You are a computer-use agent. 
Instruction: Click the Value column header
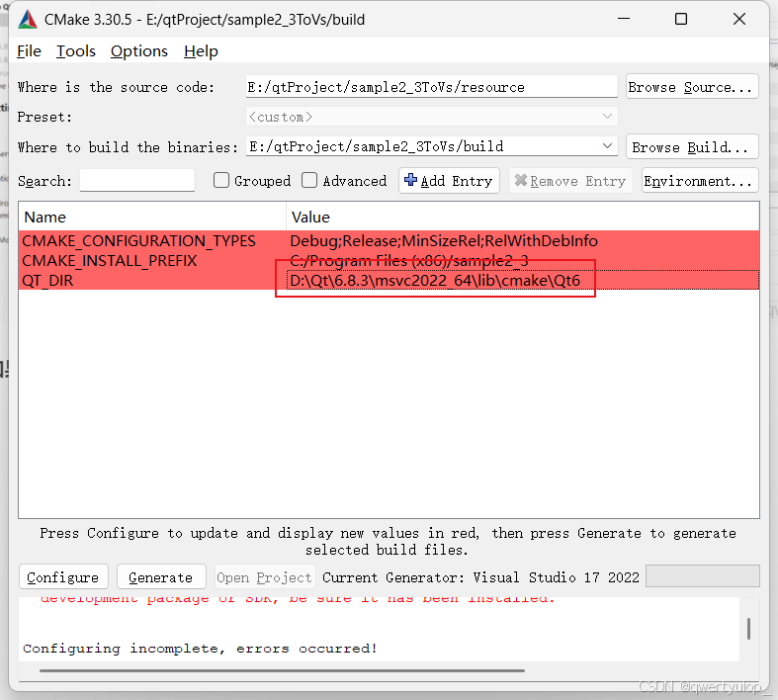(x=523, y=217)
